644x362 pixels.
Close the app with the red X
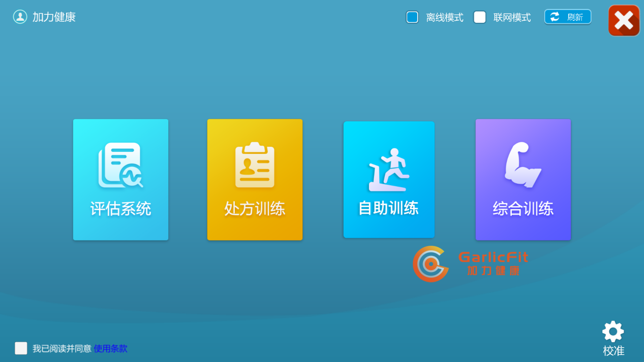624,21
